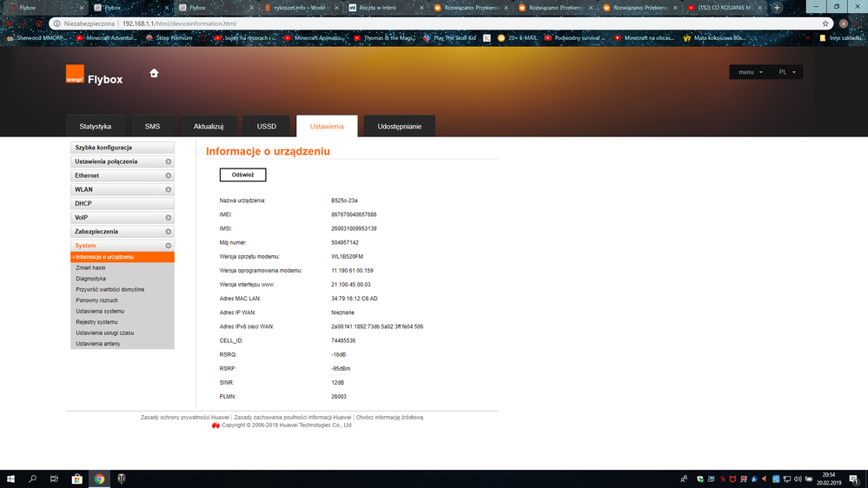
Task: Open the PL language dropdown
Action: pyautogui.click(x=788, y=72)
